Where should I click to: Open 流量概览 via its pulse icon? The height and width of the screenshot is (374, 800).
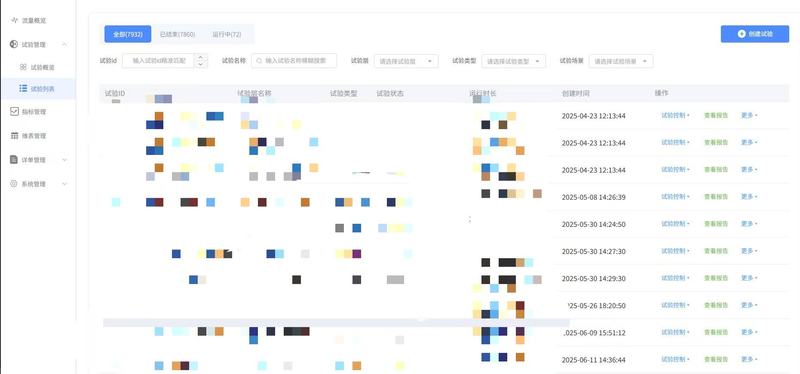14,20
